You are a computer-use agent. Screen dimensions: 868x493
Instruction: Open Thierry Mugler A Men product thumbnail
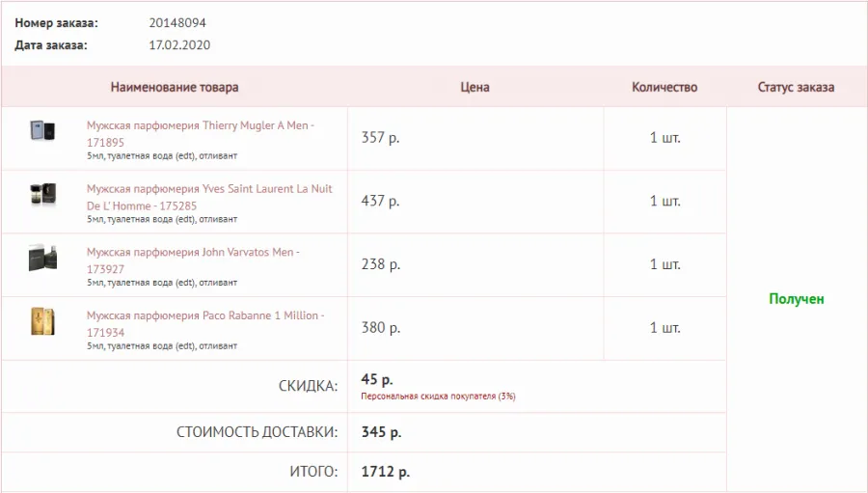pyautogui.click(x=42, y=131)
